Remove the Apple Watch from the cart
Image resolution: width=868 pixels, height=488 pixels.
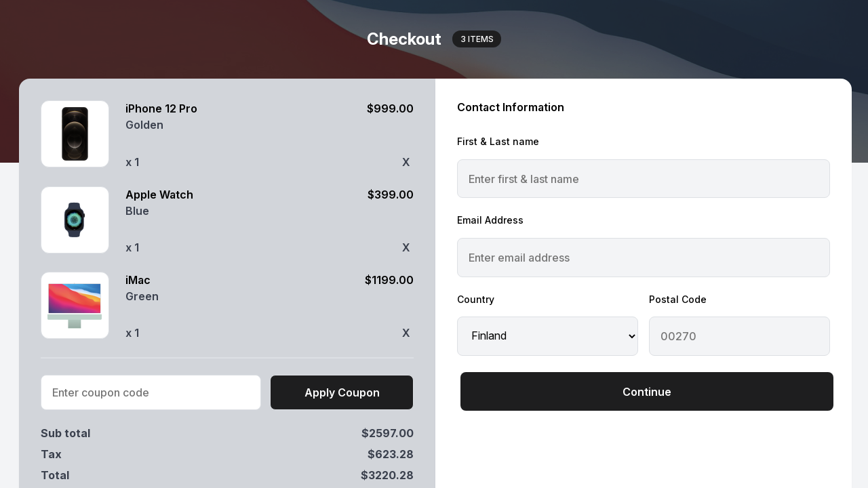coord(406,247)
